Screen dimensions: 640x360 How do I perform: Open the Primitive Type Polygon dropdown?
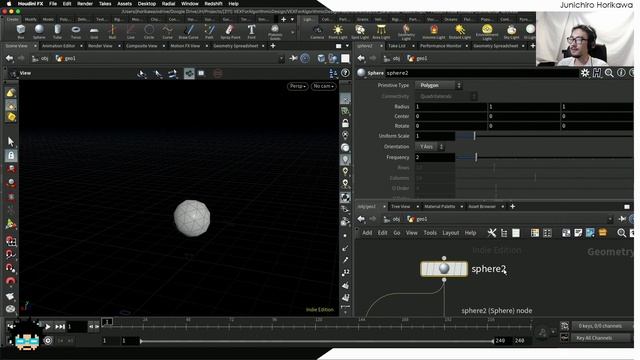click(439, 85)
